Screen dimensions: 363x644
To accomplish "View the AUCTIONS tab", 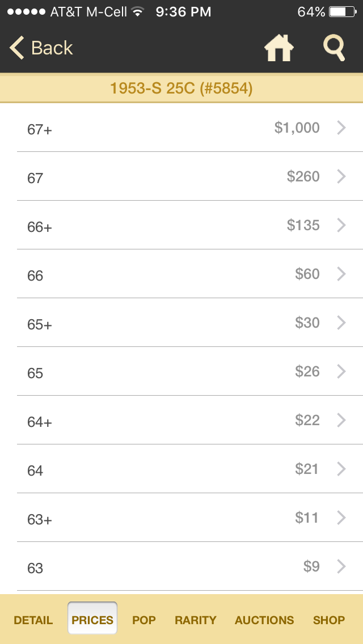I will click(264, 620).
